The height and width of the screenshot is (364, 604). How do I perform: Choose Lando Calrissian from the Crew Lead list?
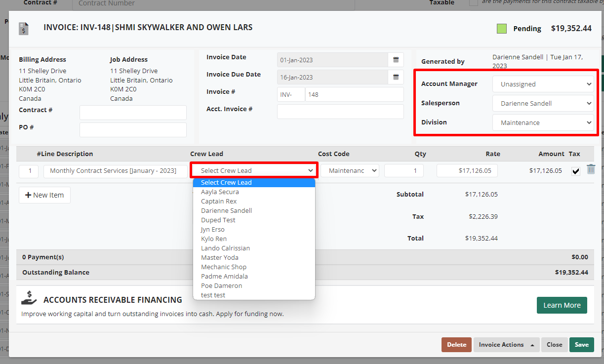click(x=225, y=248)
